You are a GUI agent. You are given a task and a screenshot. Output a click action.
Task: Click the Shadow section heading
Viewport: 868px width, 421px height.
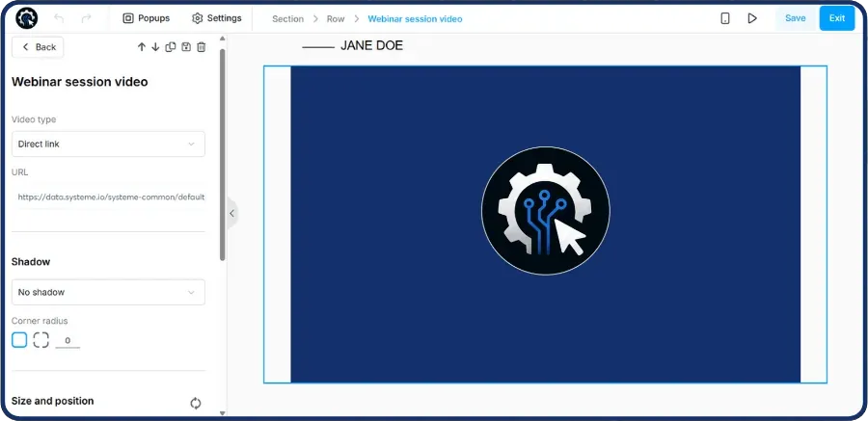(x=31, y=262)
